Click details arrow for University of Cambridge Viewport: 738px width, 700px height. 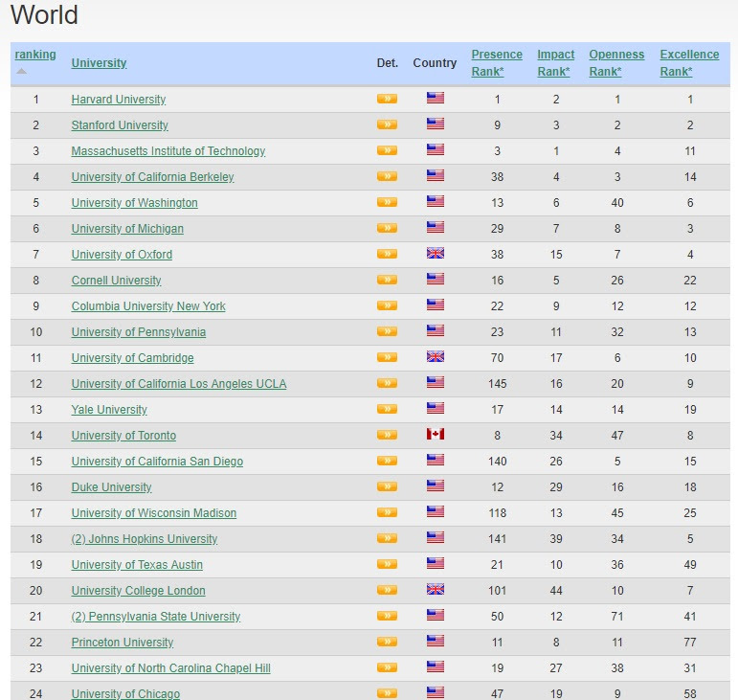(387, 358)
